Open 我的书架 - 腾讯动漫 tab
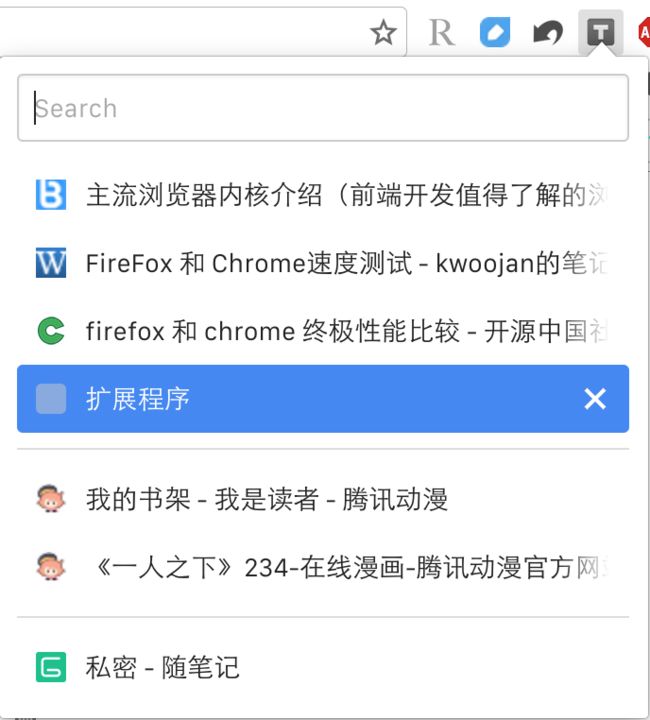This screenshot has height=720, width=650. 323,499
